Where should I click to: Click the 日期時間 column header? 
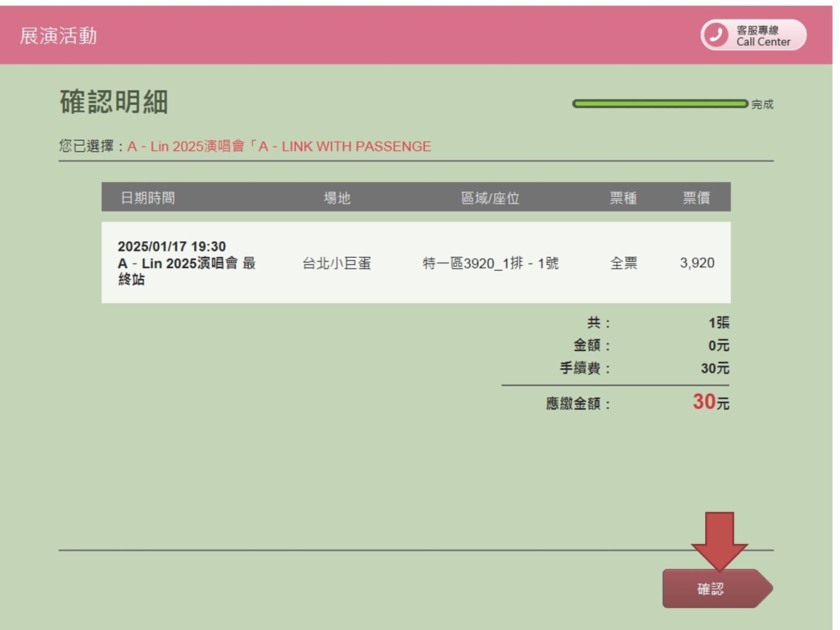pyautogui.click(x=148, y=198)
